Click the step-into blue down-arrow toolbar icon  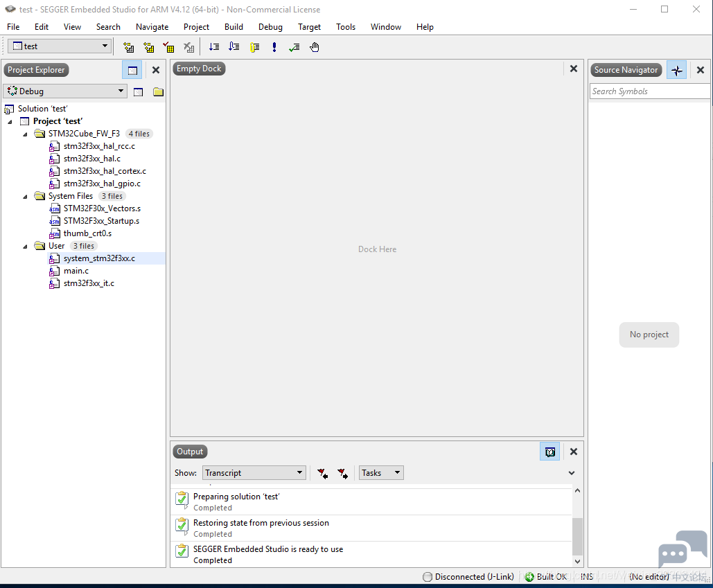[213, 47]
